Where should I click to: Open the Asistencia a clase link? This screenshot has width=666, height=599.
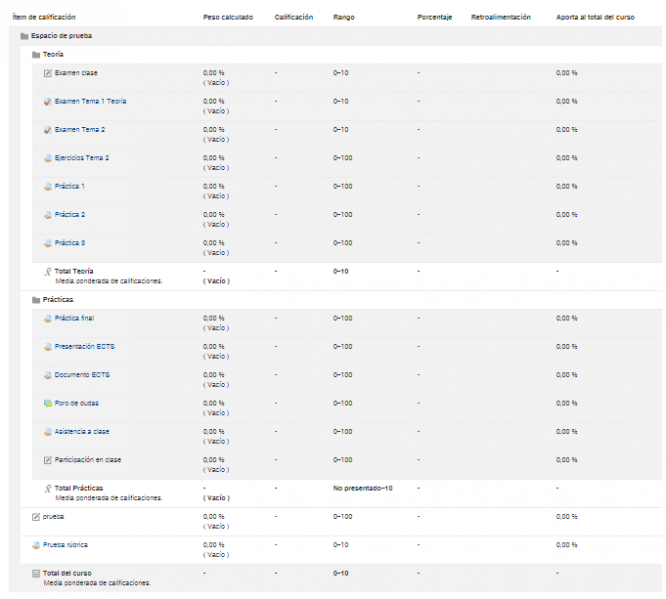point(82,431)
